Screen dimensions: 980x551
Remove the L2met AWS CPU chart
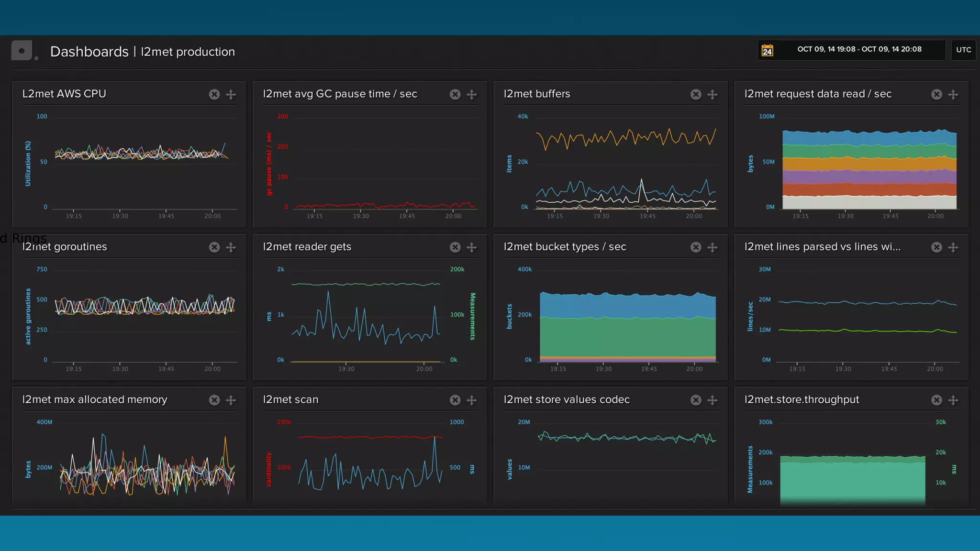pos(214,95)
